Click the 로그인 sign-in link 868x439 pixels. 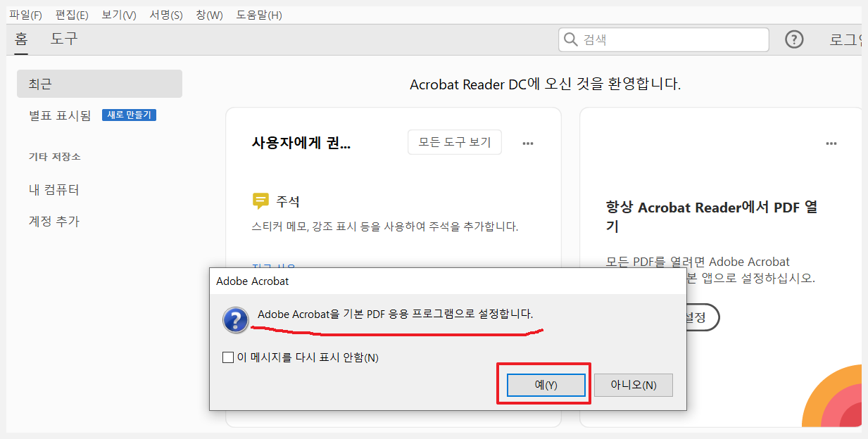point(847,40)
